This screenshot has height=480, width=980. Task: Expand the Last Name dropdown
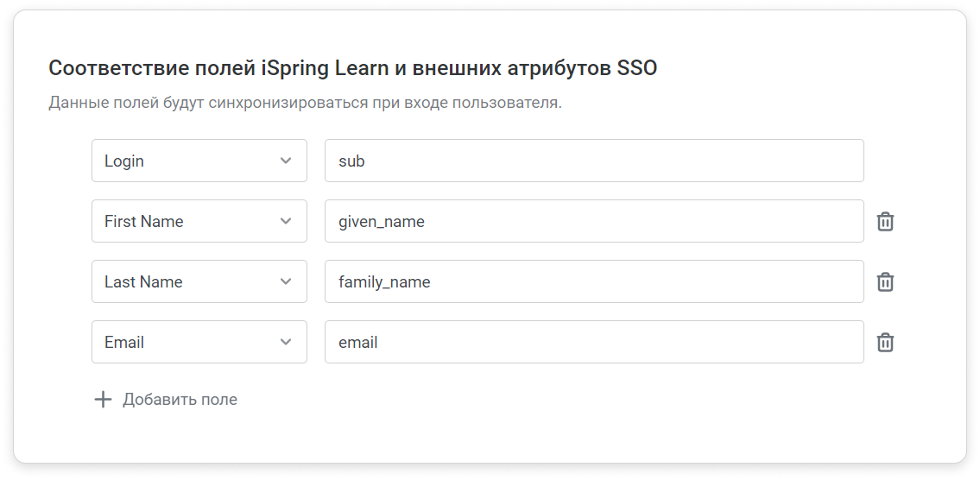pyautogui.click(x=199, y=282)
